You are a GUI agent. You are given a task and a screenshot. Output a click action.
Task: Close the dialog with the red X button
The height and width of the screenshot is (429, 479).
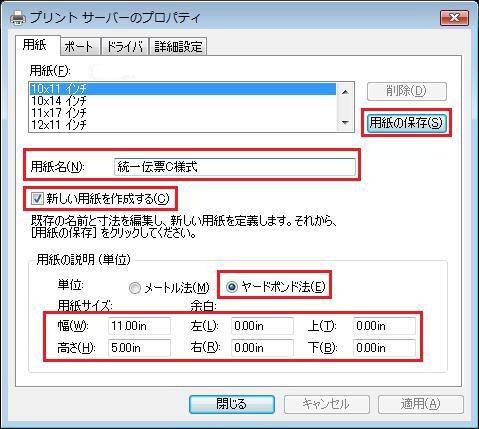pos(455,18)
